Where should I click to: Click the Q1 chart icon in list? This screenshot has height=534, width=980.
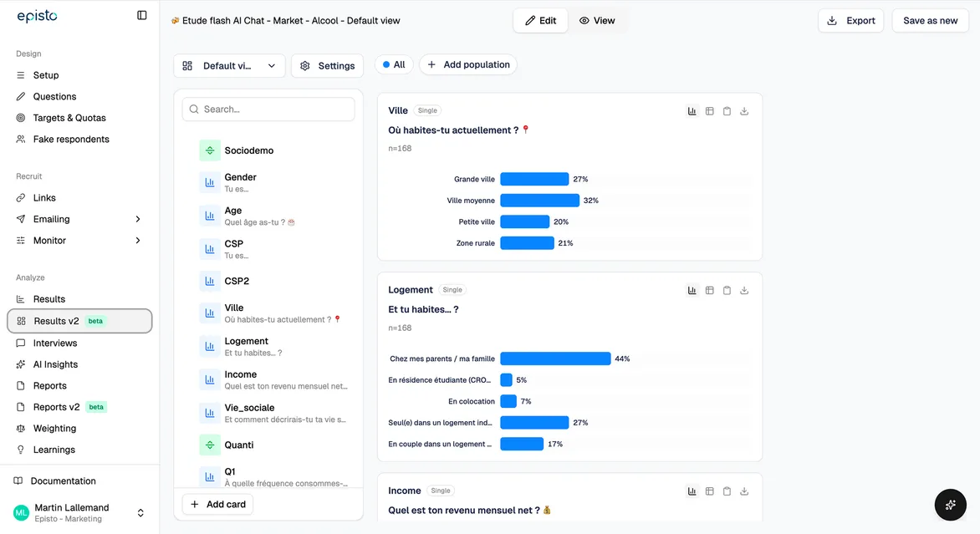point(210,476)
